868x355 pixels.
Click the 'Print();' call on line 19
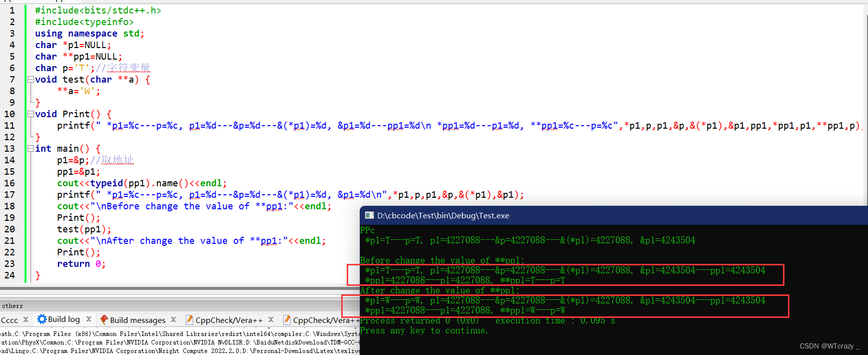coord(79,218)
